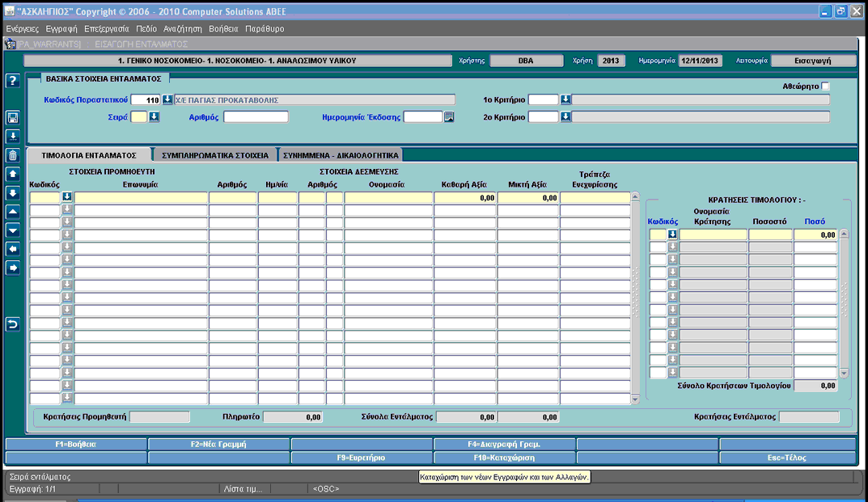The image size is (868, 502).
Task: Open the Εγγραφή menu
Action: [61, 29]
